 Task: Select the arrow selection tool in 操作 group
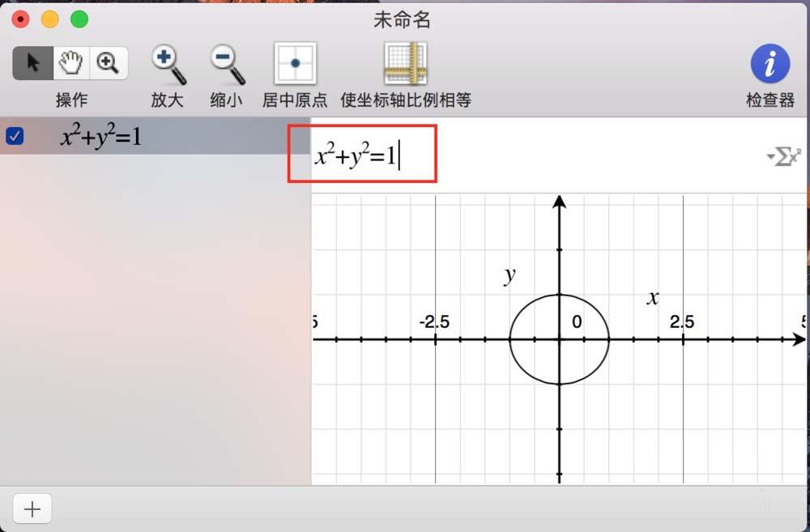click(x=32, y=62)
